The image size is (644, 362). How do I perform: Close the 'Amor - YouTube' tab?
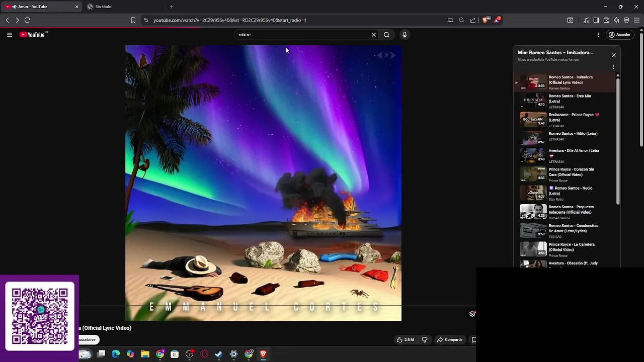76,7
